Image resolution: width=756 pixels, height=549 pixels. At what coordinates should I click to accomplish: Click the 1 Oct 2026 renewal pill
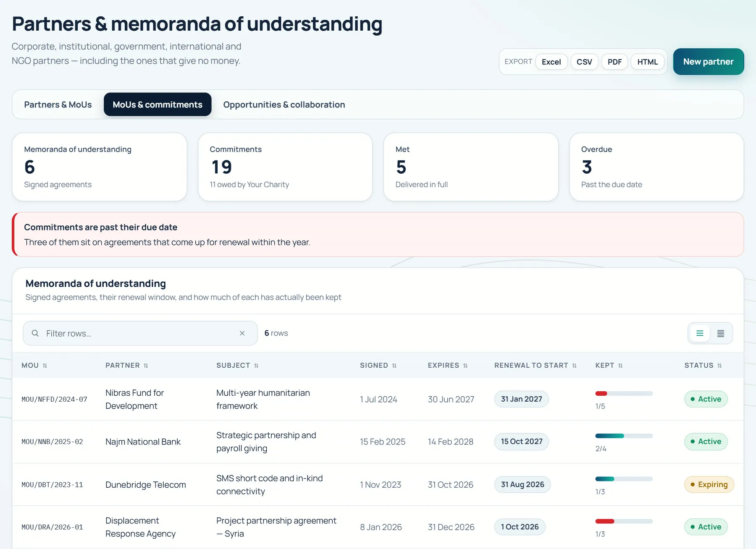pyautogui.click(x=520, y=527)
